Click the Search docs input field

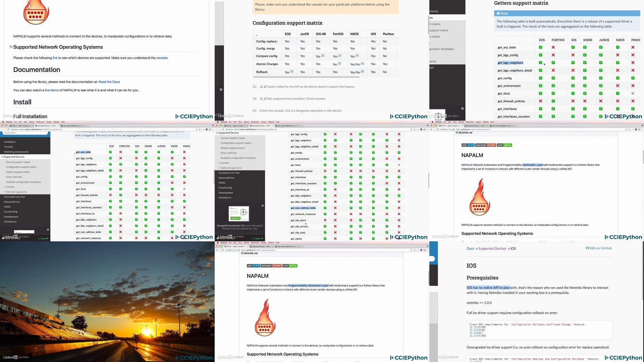24,133
